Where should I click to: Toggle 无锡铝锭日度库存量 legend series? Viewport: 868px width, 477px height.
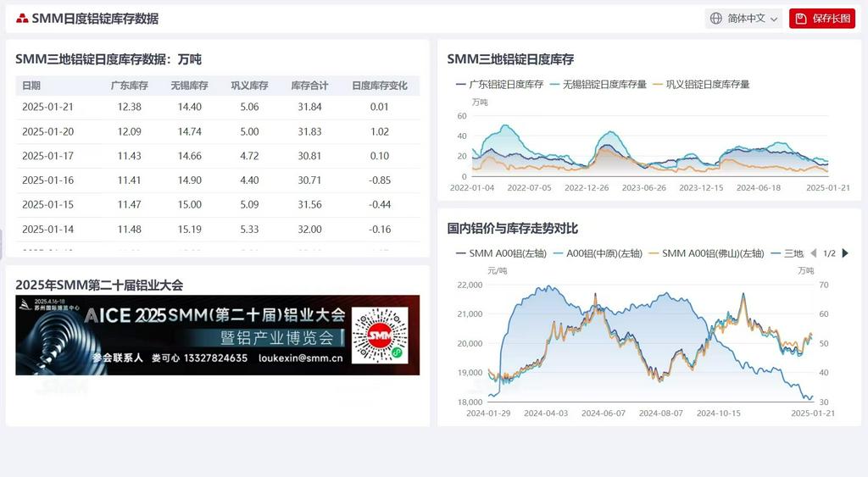click(x=598, y=84)
